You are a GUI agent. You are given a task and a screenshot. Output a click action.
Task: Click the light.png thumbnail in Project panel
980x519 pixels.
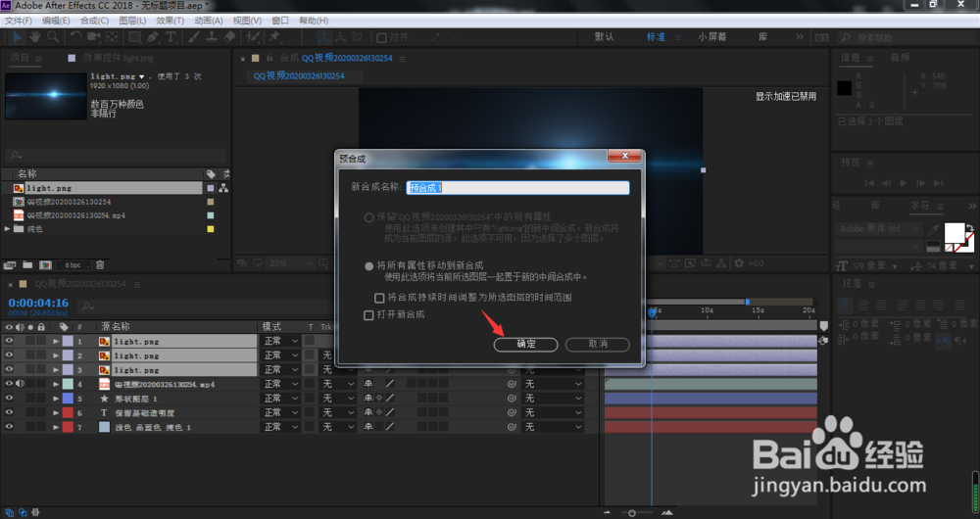[46, 96]
